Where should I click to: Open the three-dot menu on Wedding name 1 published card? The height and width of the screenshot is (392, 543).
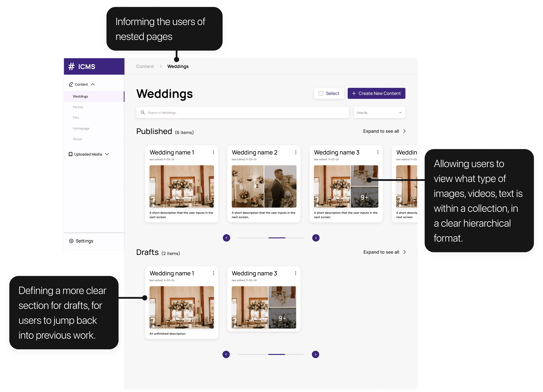(x=213, y=152)
